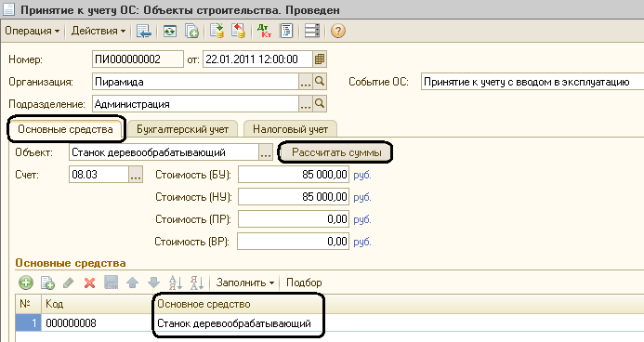Move row down with the down arrow icon
644x342 pixels.
coord(153,283)
